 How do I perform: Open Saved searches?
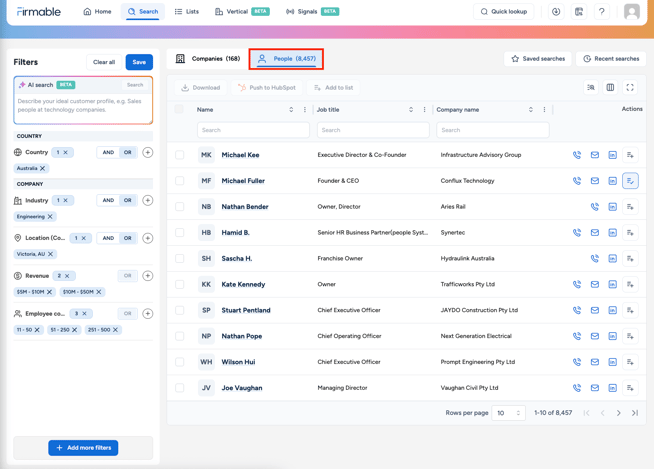[x=538, y=59]
